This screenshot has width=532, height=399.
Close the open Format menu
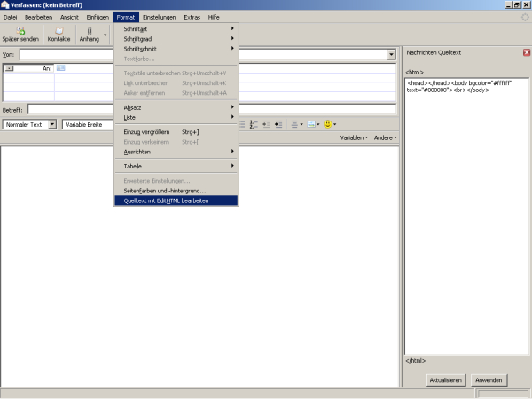coord(126,17)
